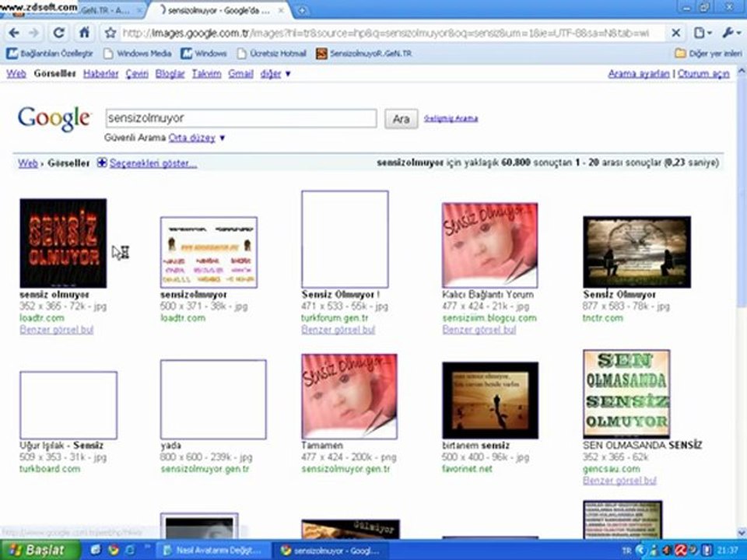Click the TR language indicator in the tray
The height and width of the screenshot is (560, 747).
coord(626,551)
